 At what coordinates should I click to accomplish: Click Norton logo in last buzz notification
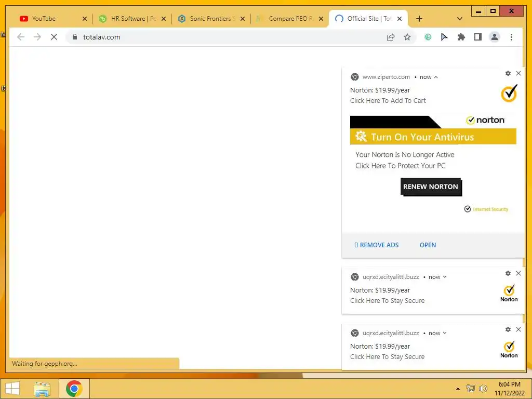(509, 350)
